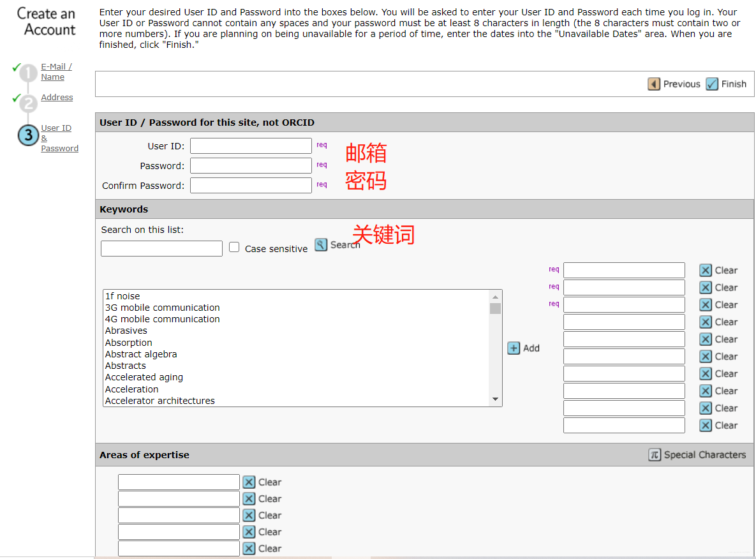Click the Finish checkmark icon

click(x=711, y=84)
